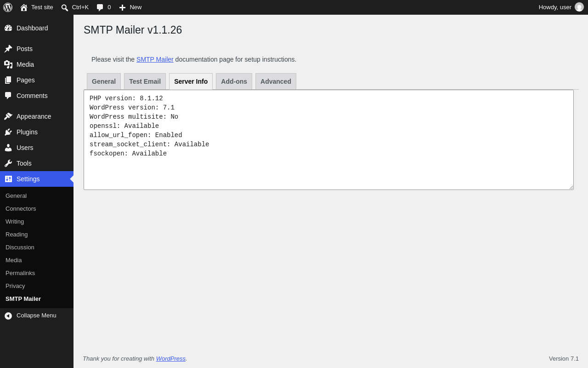
Task: Open the Add-ons tab
Action: [234, 81]
